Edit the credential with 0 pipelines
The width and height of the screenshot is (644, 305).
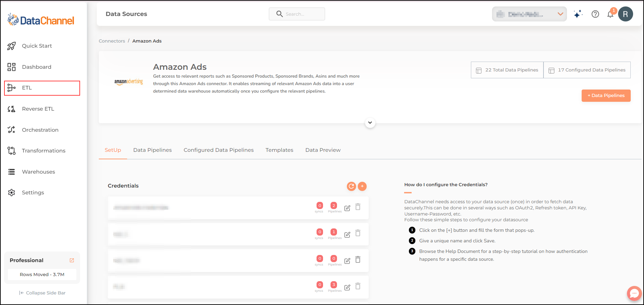pos(347,261)
